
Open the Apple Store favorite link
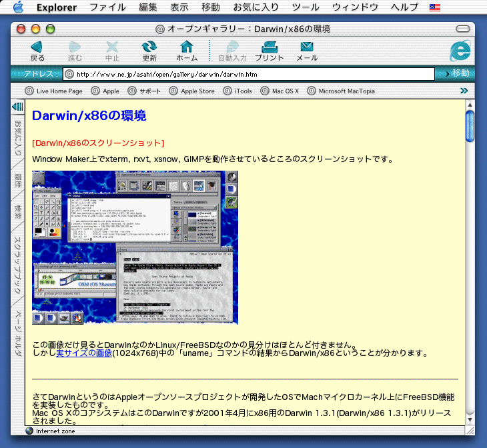tap(191, 91)
